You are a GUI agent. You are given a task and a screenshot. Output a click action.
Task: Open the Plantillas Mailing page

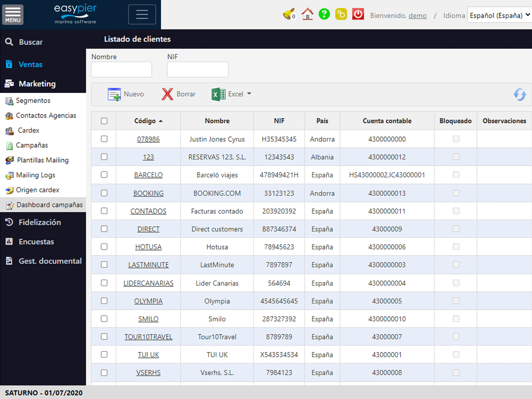(x=43, y=160)
